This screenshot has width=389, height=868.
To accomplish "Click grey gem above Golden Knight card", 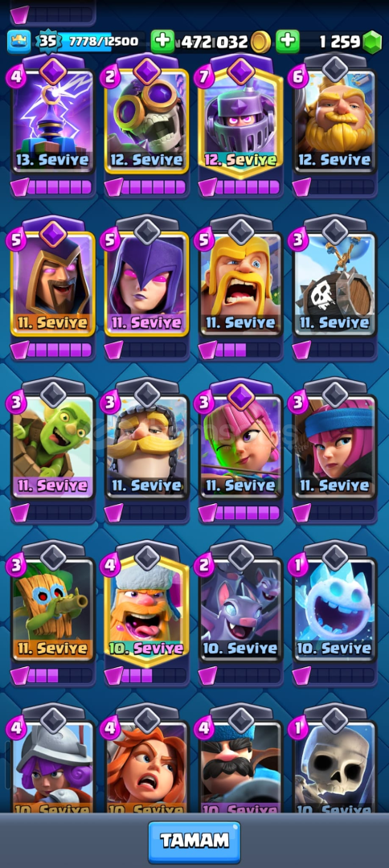I will click(x=335, y=70).
